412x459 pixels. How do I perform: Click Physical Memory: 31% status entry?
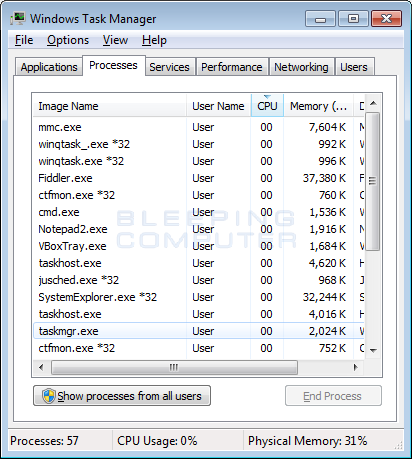point(307,441)
